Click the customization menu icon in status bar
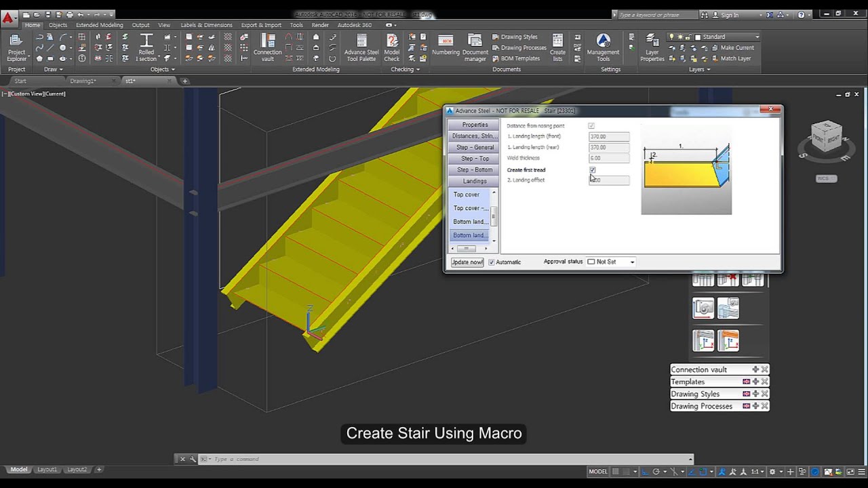The height and width of the screenshot is (488, 868). tap(861, 472)
